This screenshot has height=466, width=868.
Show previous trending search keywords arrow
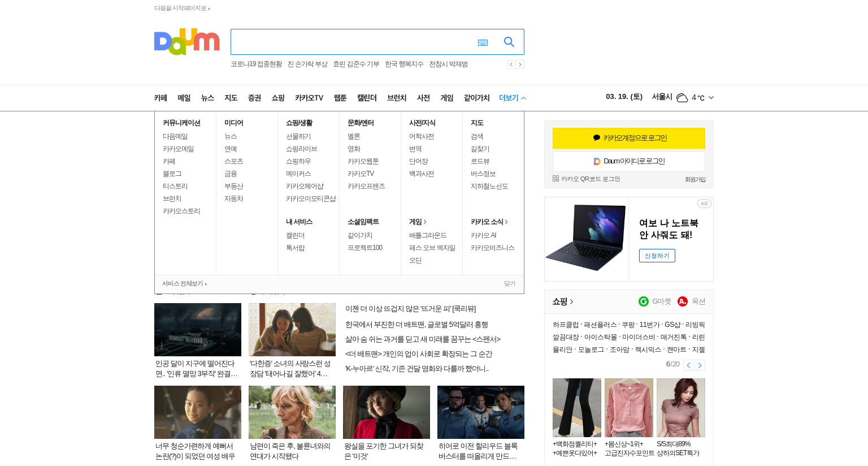point(511,64)
